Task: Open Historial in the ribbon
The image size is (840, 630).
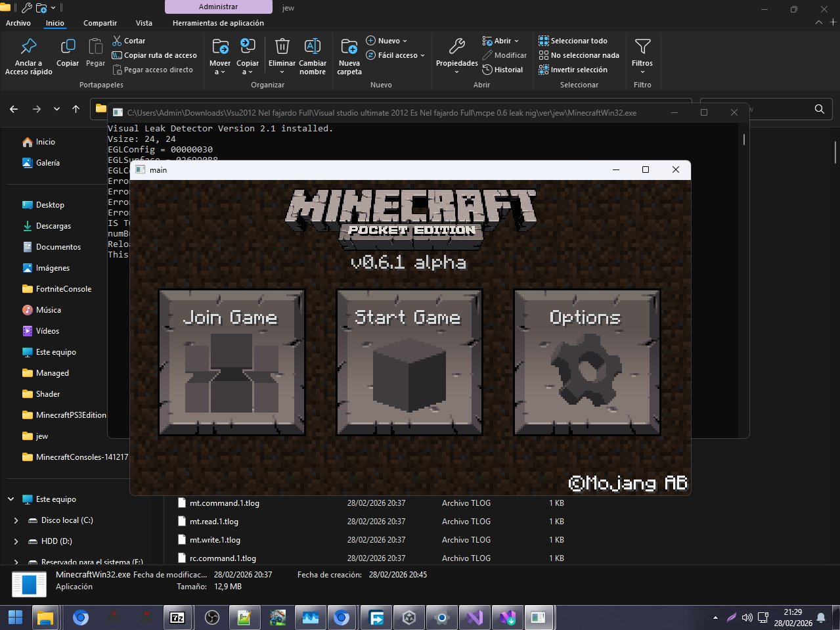Action: pyautogui.click(x=502, y=70)
